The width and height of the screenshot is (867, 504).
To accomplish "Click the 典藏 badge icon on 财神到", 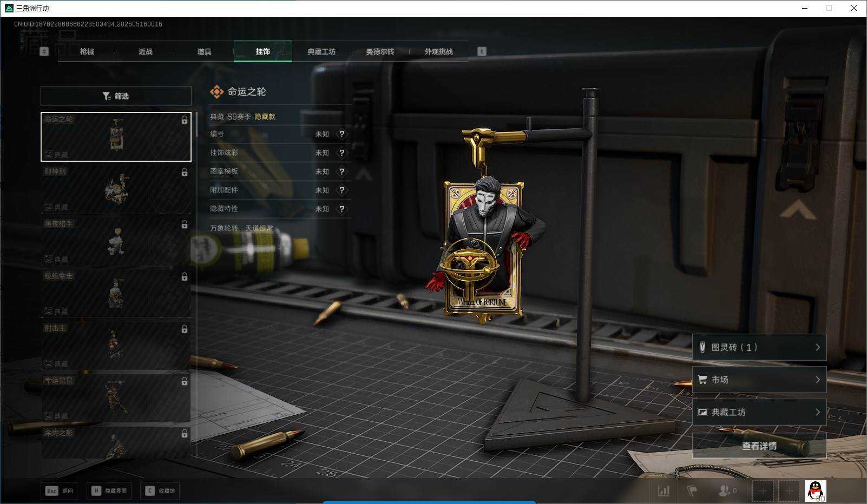I will click(48, 207).
